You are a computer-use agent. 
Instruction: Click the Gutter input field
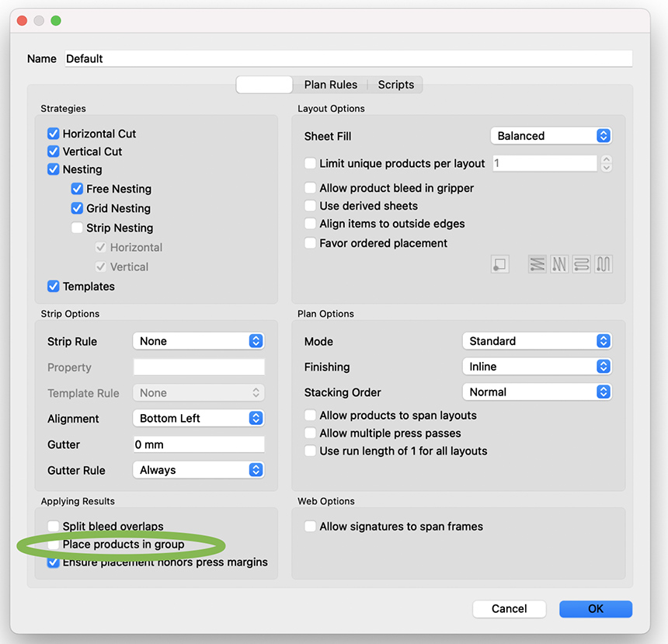coord(198,444)
